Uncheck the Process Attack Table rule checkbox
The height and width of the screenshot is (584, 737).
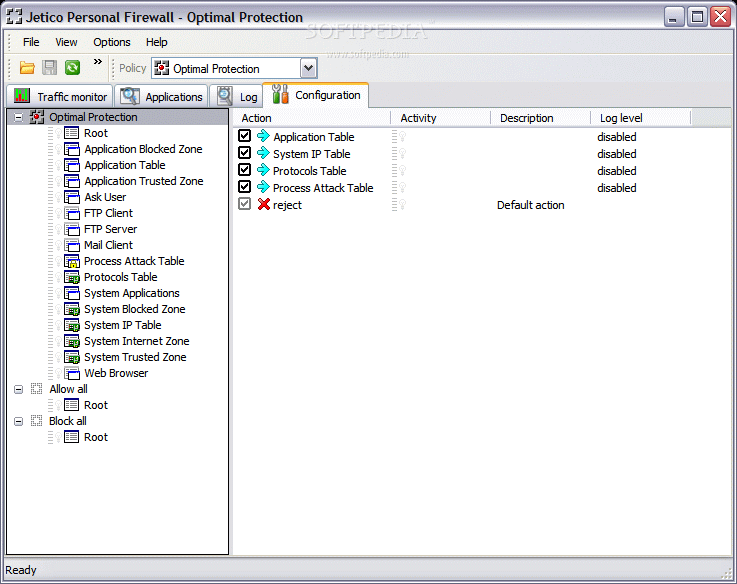244,187
